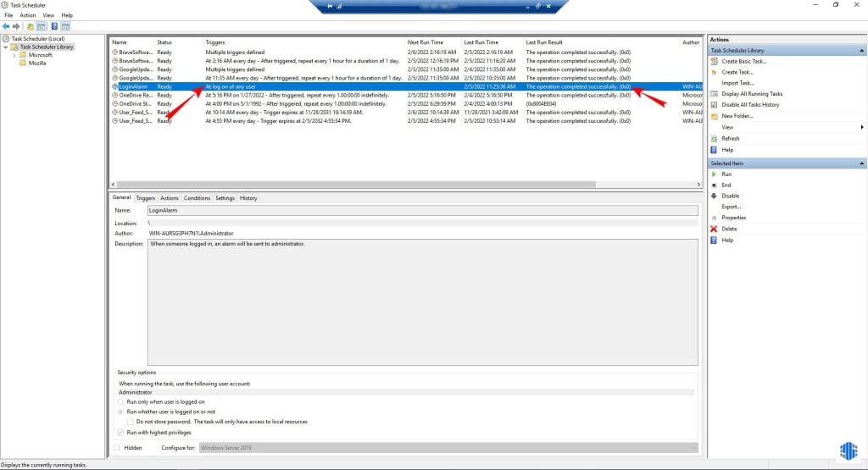Select the 'OneDrive St...' task row

pyautogui.click(x=406, y=104)
